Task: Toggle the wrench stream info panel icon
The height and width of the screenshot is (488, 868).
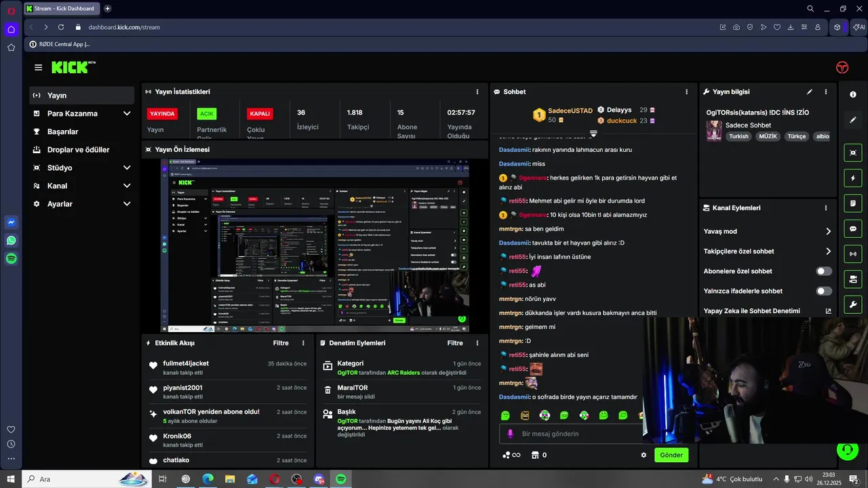Action: [x=853, y=304]
